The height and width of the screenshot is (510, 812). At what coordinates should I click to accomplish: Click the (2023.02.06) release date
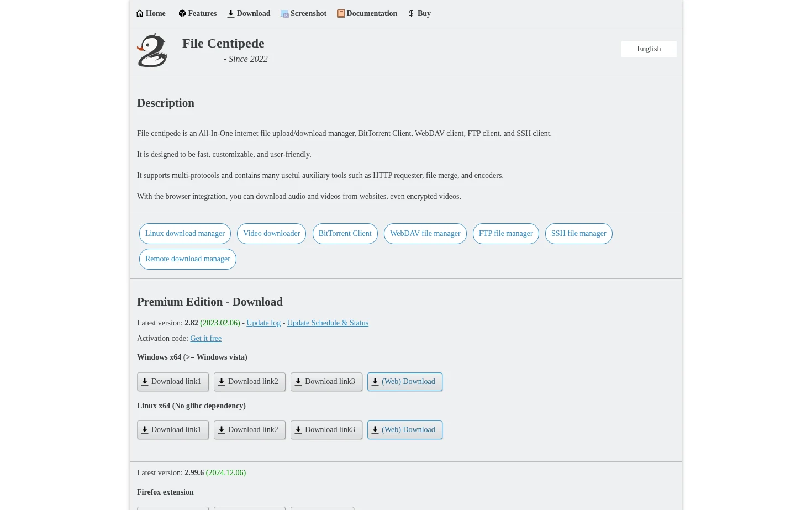click(220, 323)
